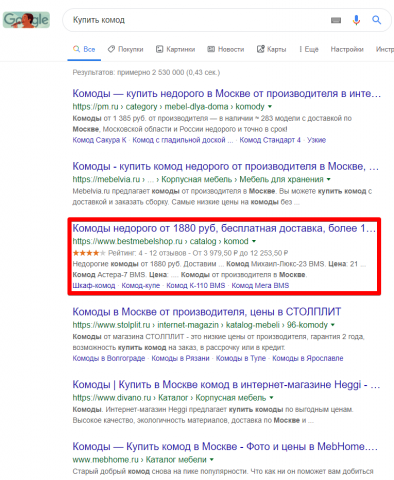Click the Google doodle logo
The image size is (394, 480).
pos(26,20)
